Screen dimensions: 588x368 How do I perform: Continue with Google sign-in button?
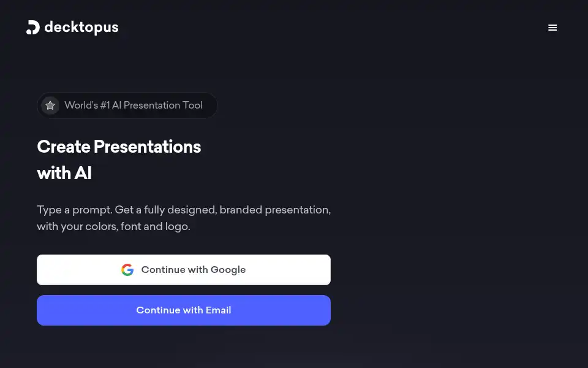(x=184, y=270)
